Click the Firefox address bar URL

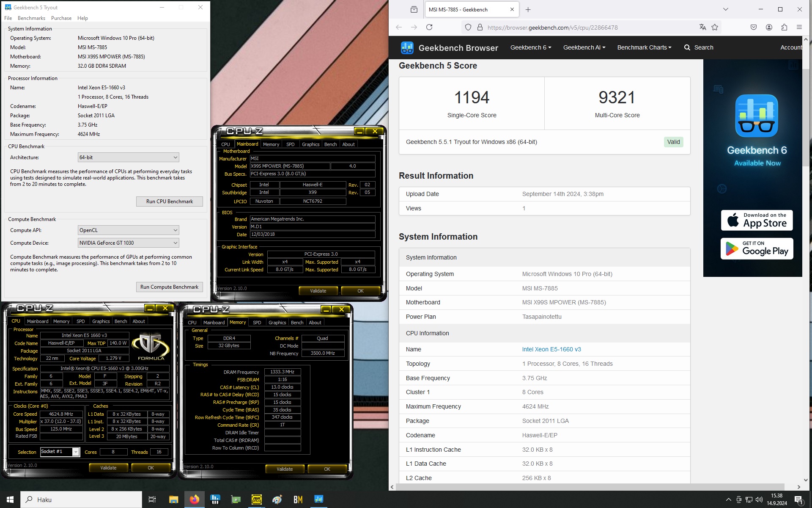[552, 28]
